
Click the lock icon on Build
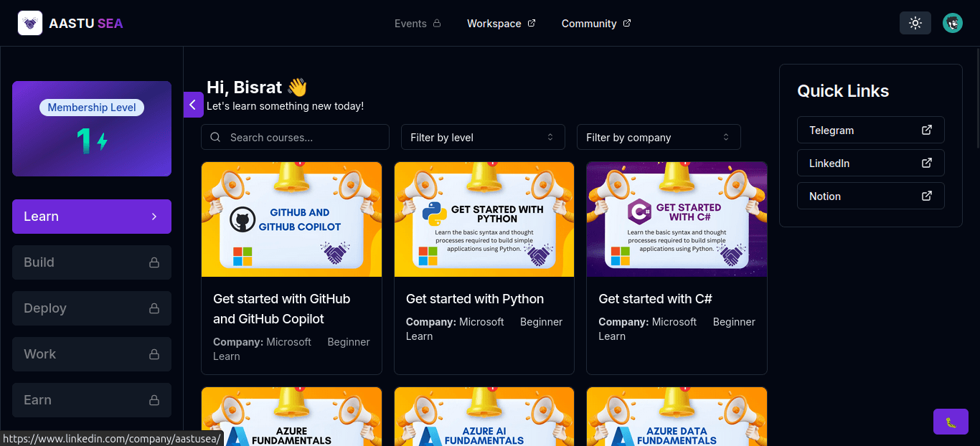[154, 262]
